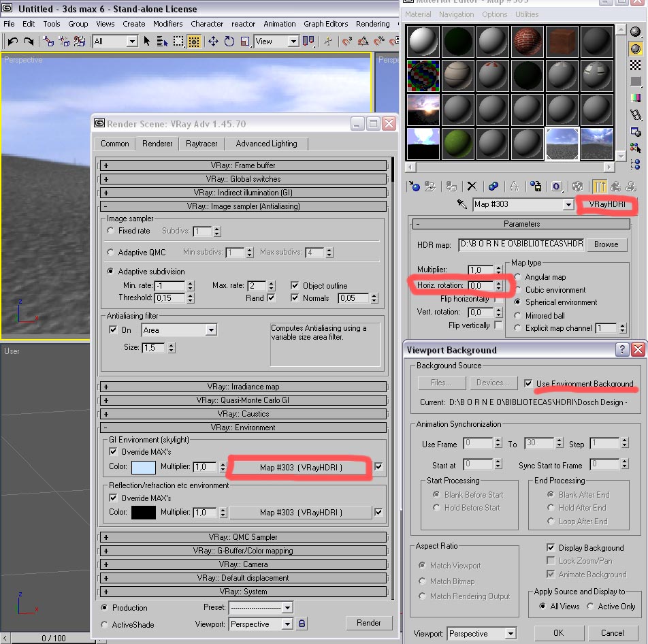Pick the Rectangular Selection Region tool

coord(178,42)
